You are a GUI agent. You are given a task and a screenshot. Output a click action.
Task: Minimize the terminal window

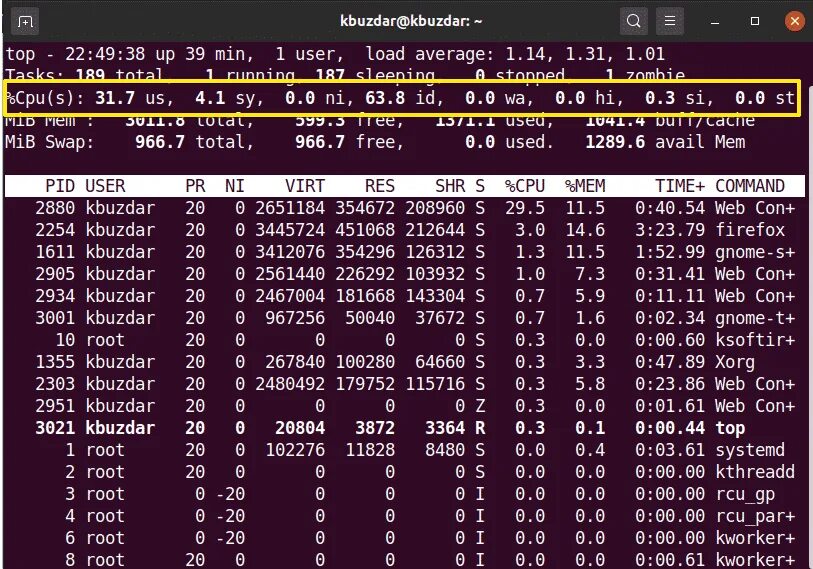tap(715, 22)
